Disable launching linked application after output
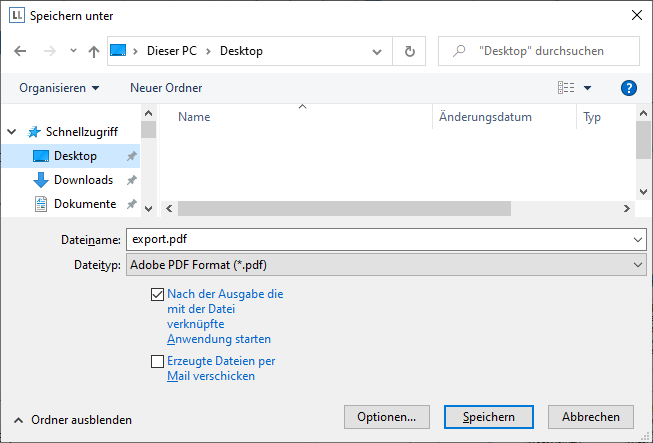 pyautogui.click(x=157, y=295)
